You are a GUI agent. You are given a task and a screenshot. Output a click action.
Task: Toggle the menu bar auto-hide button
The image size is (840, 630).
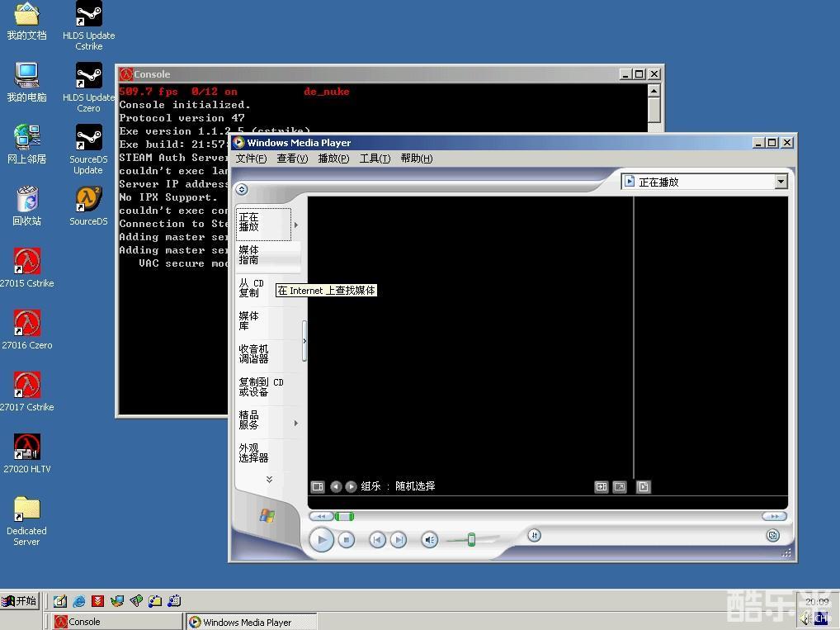tap(242, 189)
